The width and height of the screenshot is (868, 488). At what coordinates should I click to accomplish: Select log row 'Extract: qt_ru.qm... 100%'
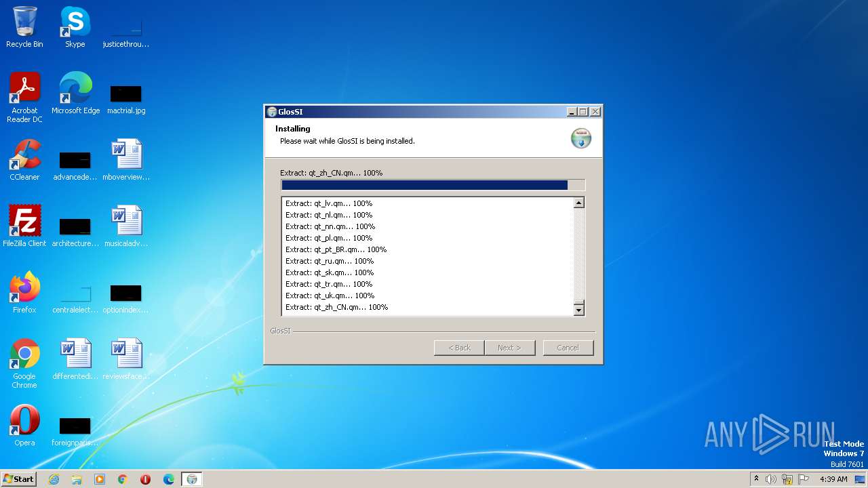coord(330,261)
